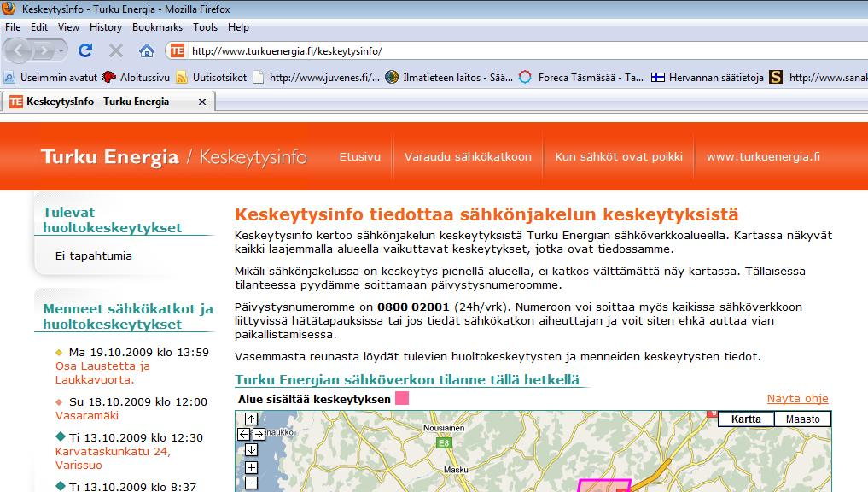The width and height of the screenshot is (868, 492).
Task: Open Hervannan säätietoja bookmark
Action: click(x=707, y=78)
